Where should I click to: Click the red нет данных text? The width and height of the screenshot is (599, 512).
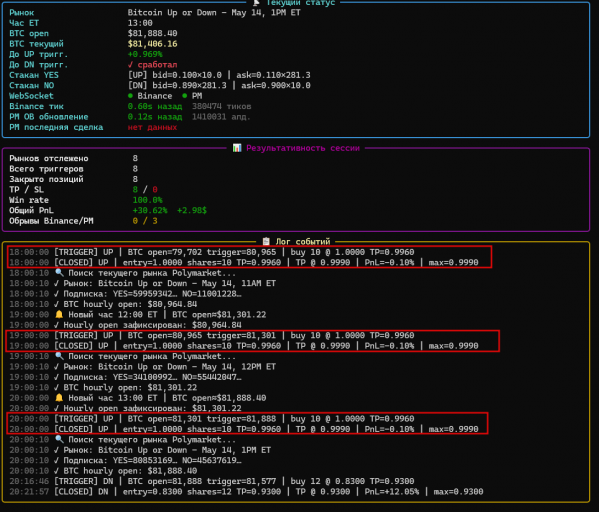152,127
